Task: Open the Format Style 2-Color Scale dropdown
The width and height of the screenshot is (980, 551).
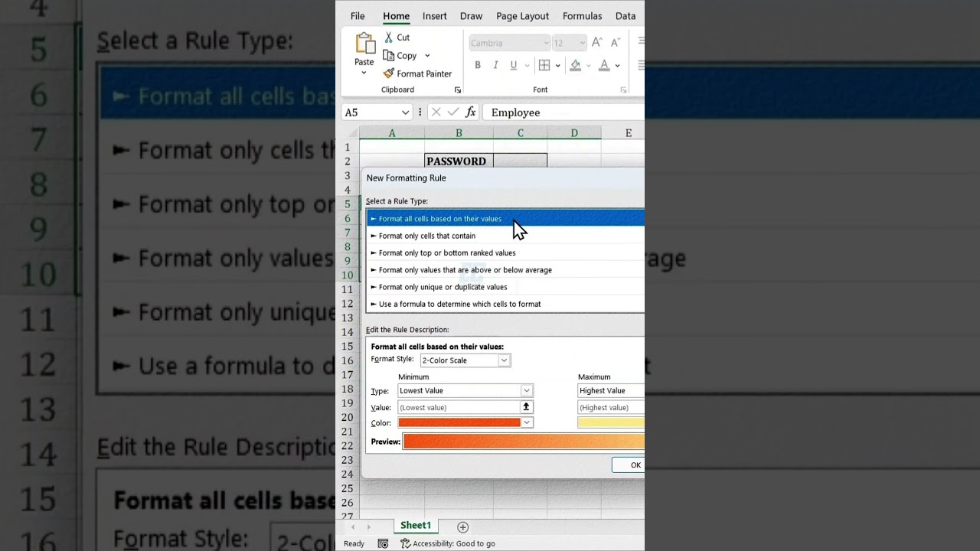Action: coord(504,360)
